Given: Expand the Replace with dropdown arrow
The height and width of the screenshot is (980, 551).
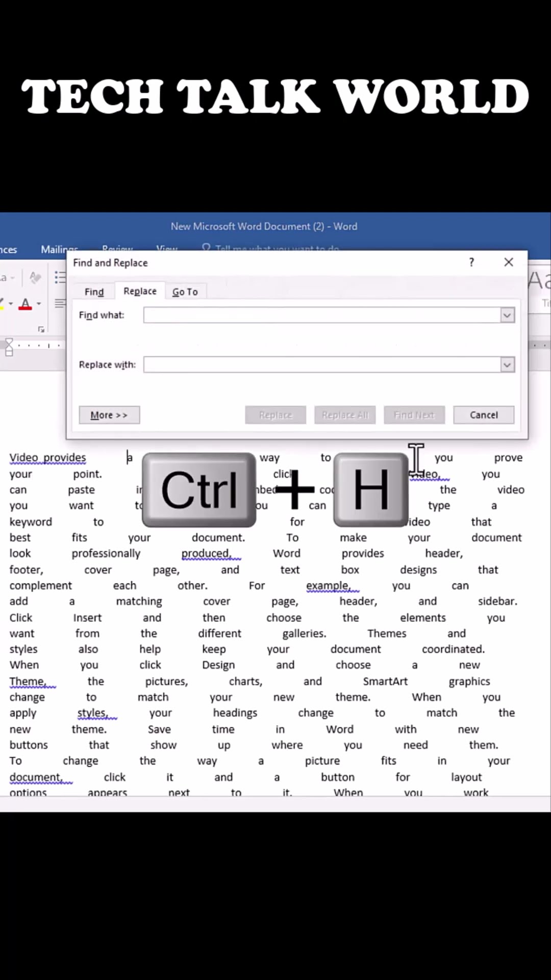Looking at the screenshot, I should coord(507,365).
